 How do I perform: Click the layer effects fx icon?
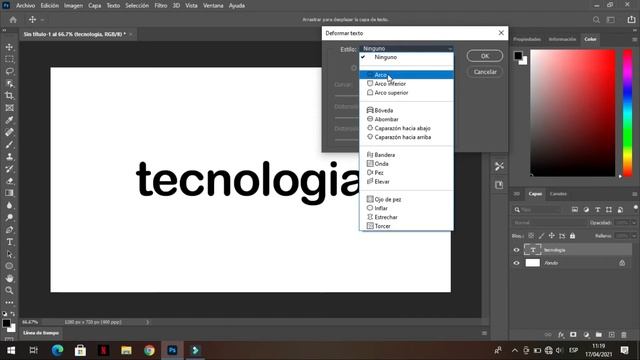561,335
